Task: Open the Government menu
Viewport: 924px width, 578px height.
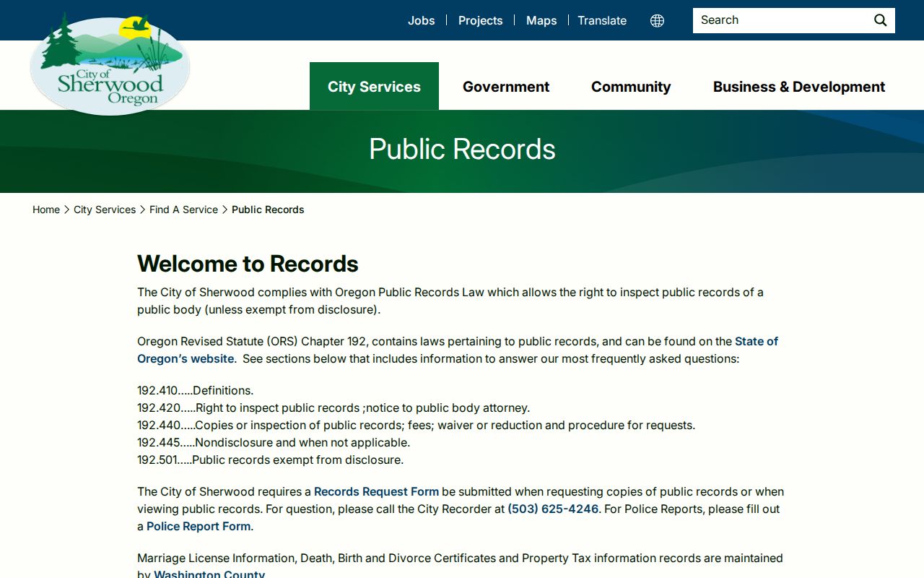Action: [506, 87]
